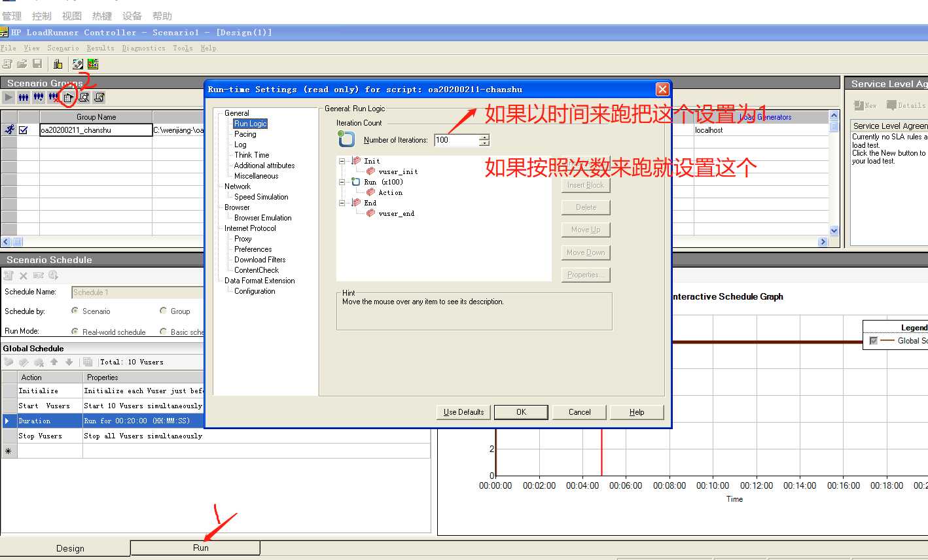Click the Use Defaults button

(463, 412)
